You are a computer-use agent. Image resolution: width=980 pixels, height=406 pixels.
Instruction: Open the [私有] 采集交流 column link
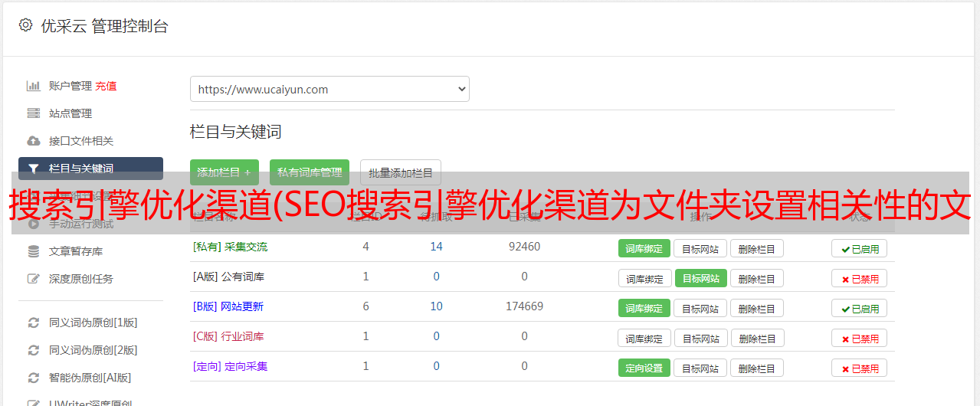click(230, 247)
